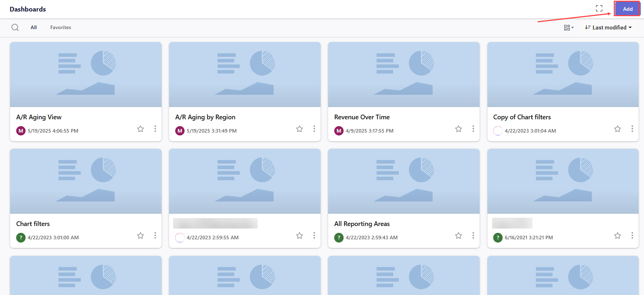Image resolution: width=644 pixels, height=295 pixels.
Task: Click the All Reporting Areas title
Action: (x=362, y=224)
